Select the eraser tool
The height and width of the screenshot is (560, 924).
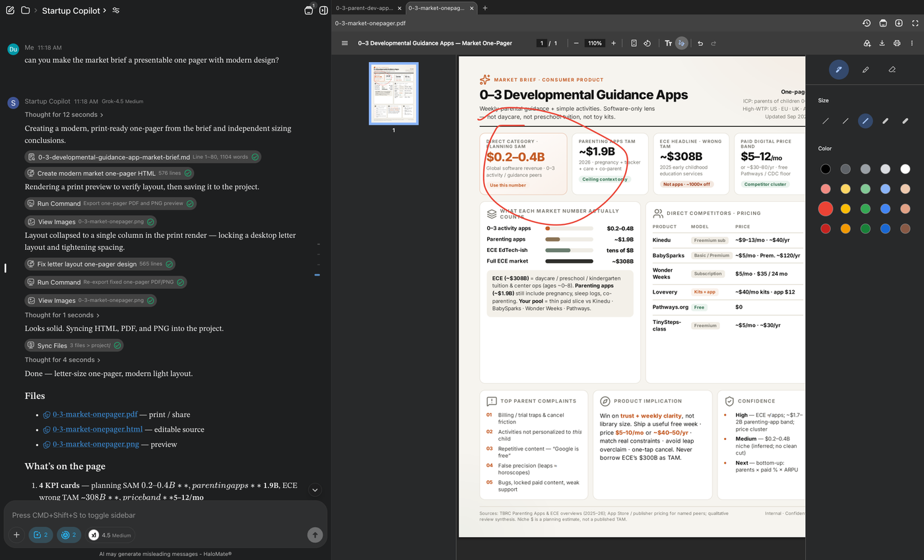tap(892, 69)
